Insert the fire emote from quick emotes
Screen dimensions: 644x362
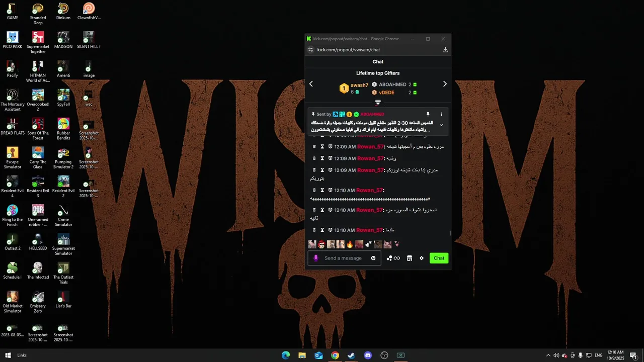pos(350,244)
